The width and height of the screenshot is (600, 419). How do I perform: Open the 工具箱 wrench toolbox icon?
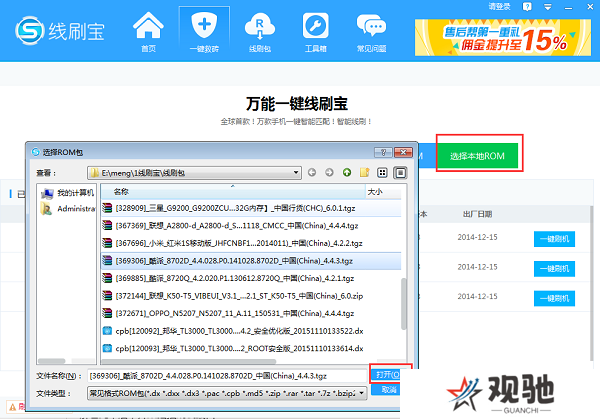(x=316, y=31)
